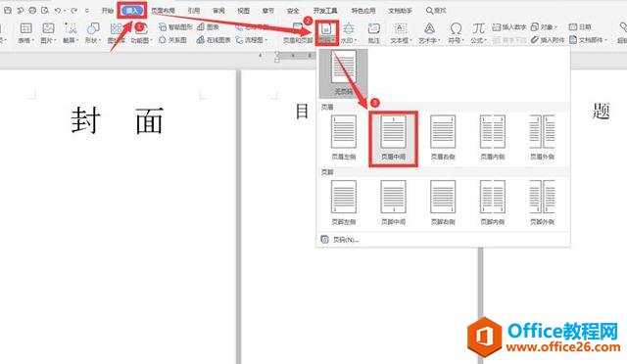
Task: Click the Print icon in quick access toolbar
Action: pyautogui.click(x=32, y=11)
